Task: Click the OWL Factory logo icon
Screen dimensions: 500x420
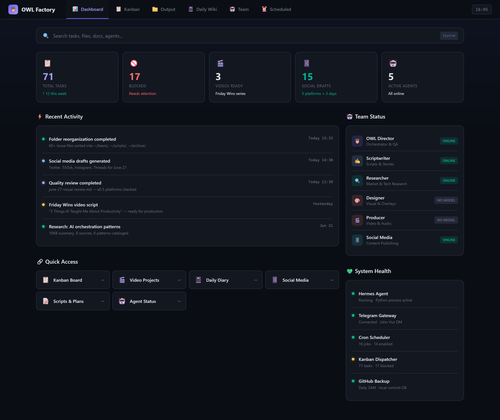Action: (13, 9)
